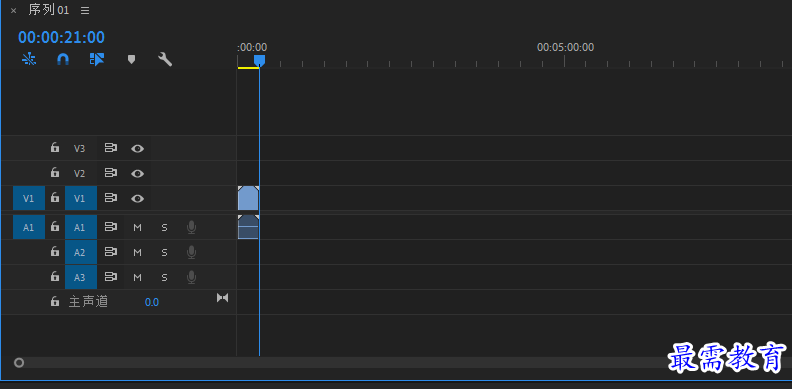Toggle lock on track A1
Viewport: 792px width, 389px height.
tap(55, 227)
